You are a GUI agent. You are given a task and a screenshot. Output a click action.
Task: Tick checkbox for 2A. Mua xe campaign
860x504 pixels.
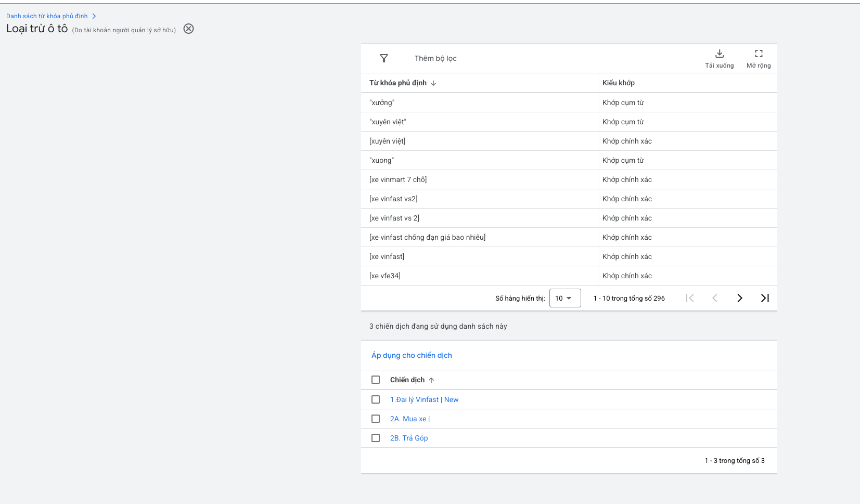coord(376,419)
